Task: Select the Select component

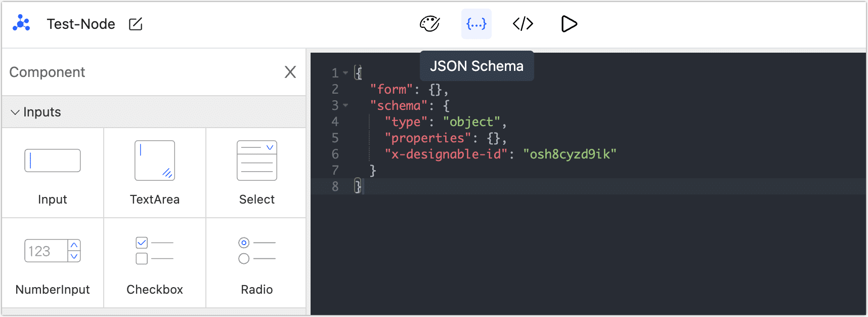Action: (x=257, y=173)
